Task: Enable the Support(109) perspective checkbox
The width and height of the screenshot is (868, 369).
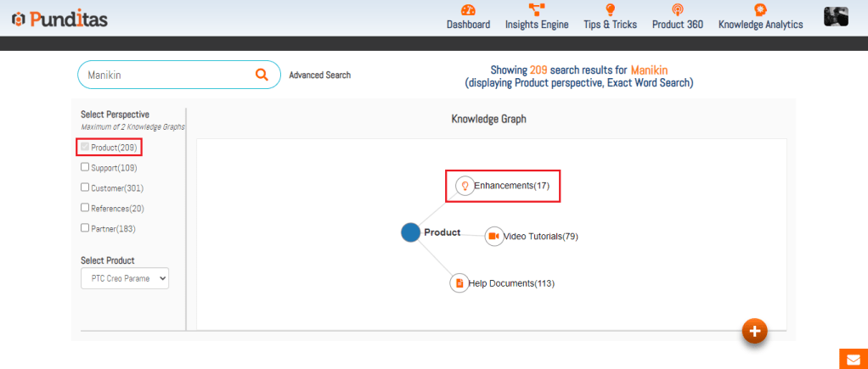Action: (x=85, y=167)
